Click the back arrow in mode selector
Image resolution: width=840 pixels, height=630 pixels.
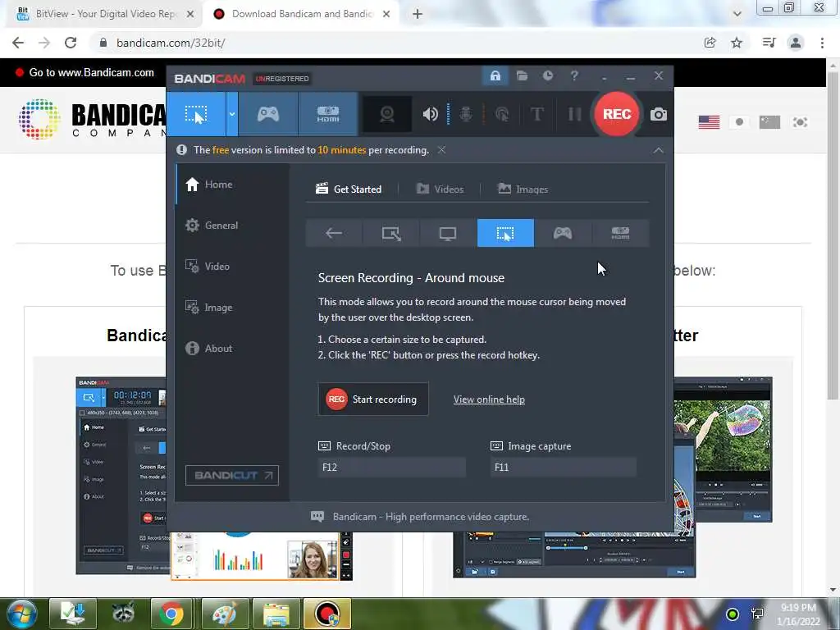334,233
